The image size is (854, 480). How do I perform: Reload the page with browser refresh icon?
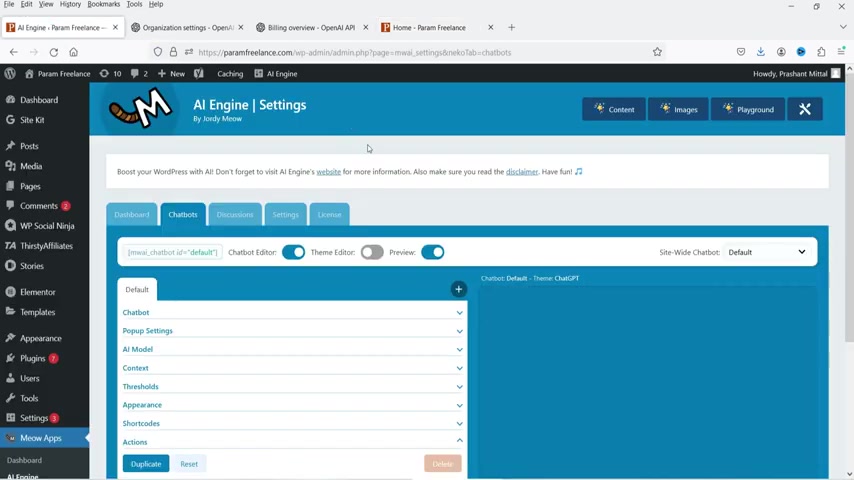pyautogui.click(x=53, y=52)
